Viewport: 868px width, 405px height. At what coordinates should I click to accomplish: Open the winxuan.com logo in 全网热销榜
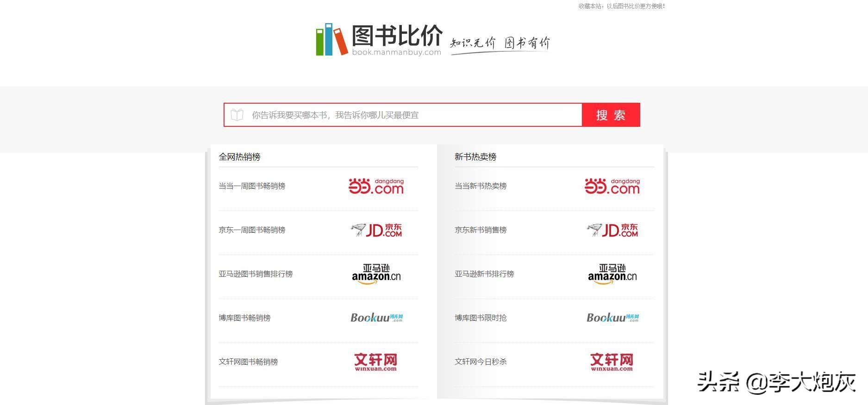(x=376, y=361)
